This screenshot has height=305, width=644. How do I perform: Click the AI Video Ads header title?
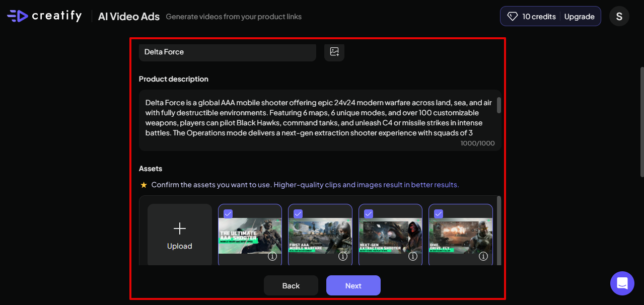pos(129,17)
